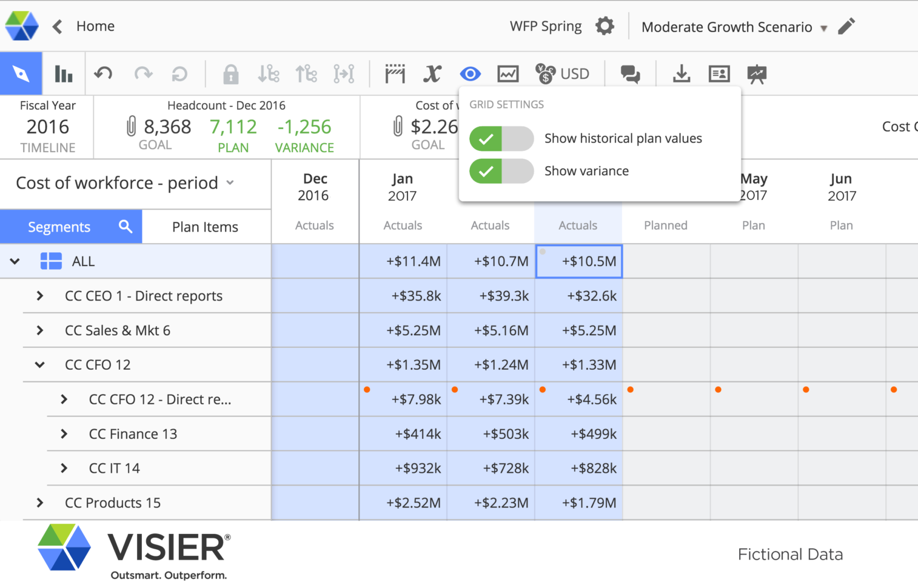Switch to the Plan Items tab

point(205,226)
